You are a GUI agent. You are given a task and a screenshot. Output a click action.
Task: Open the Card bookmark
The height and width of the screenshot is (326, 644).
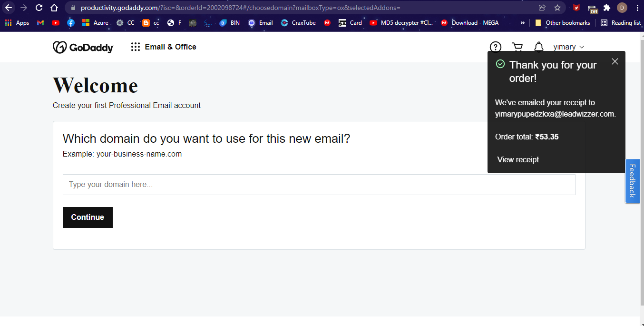pos(350,22)
